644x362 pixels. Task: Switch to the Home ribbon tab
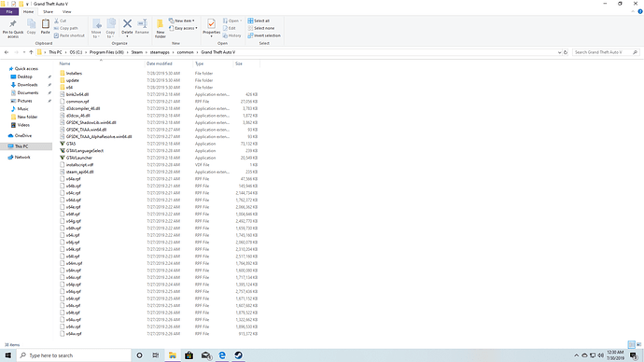[x=28, y=12]
